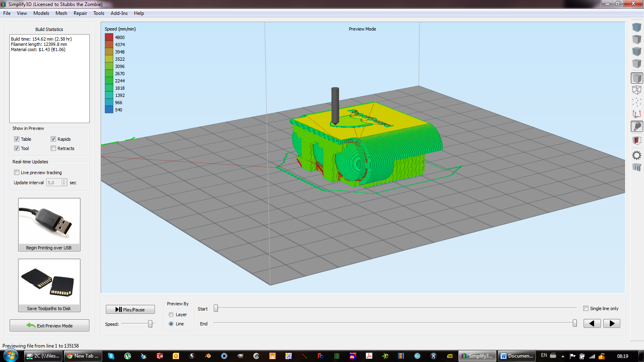Click the blue 540 speed legend swatch

pos(109,109)
